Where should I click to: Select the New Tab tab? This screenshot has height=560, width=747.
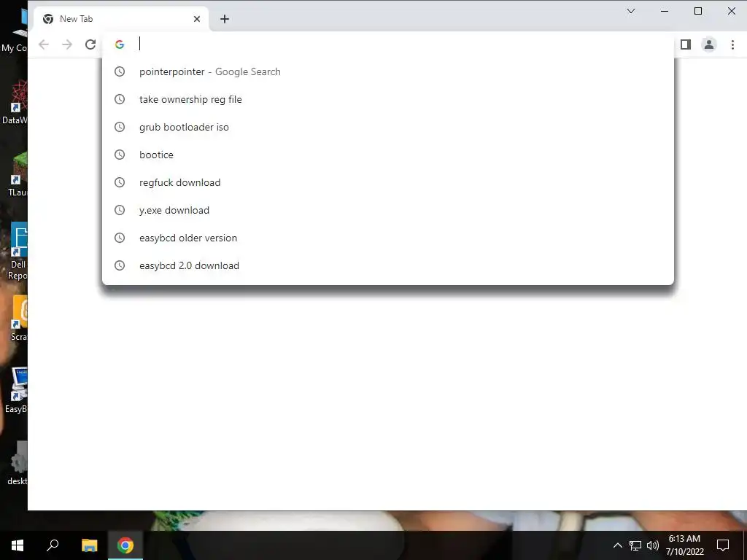tap(122, 19)
